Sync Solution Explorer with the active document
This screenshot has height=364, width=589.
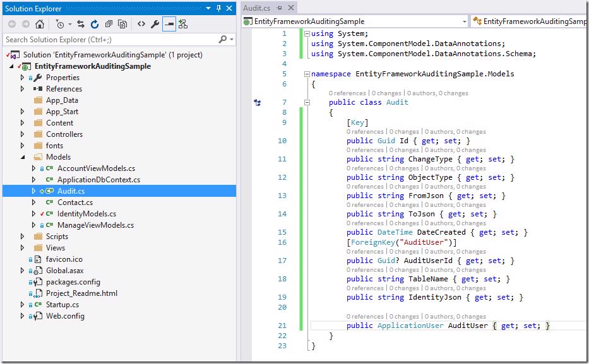pos(81,24)
